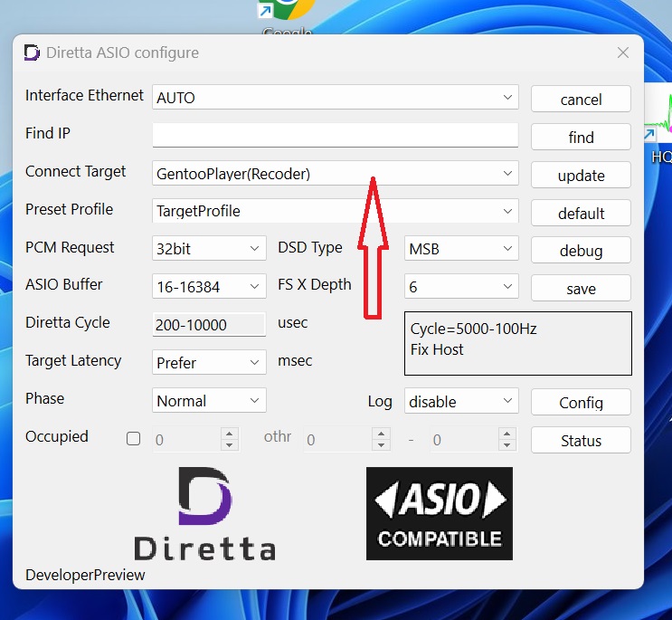The height and width of the screenshot is (620, 672).
Task: Click the Diretta Cycle 200-10000 field
Action: pos(209,324)
